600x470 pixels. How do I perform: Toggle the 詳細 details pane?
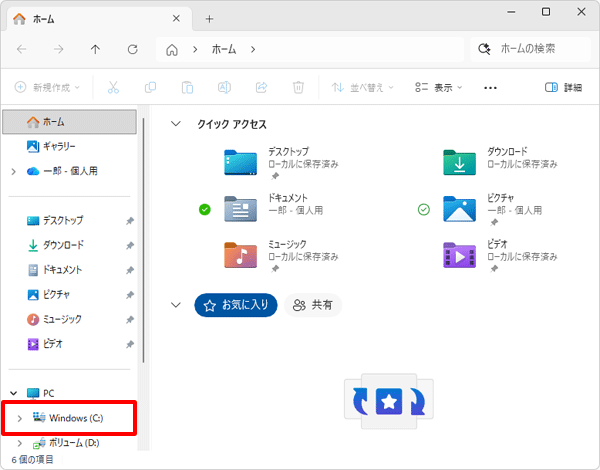tap(563, 88)
